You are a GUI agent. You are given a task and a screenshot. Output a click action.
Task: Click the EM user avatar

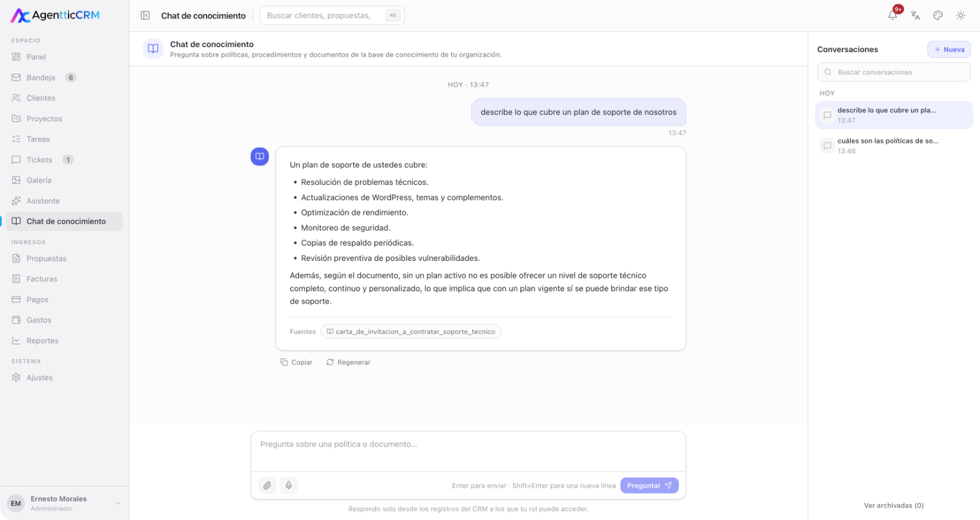click(16, 503)
